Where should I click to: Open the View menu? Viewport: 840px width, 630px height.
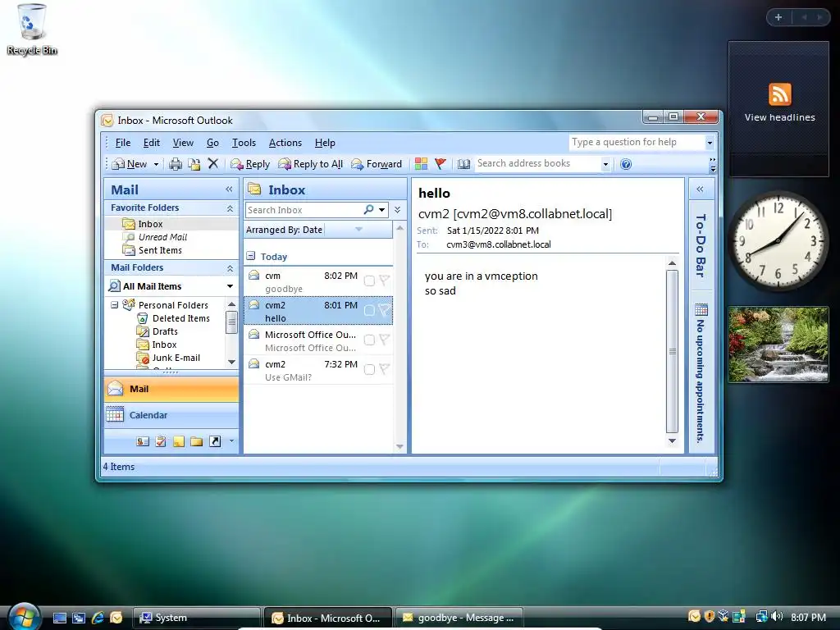pos(183,143)
